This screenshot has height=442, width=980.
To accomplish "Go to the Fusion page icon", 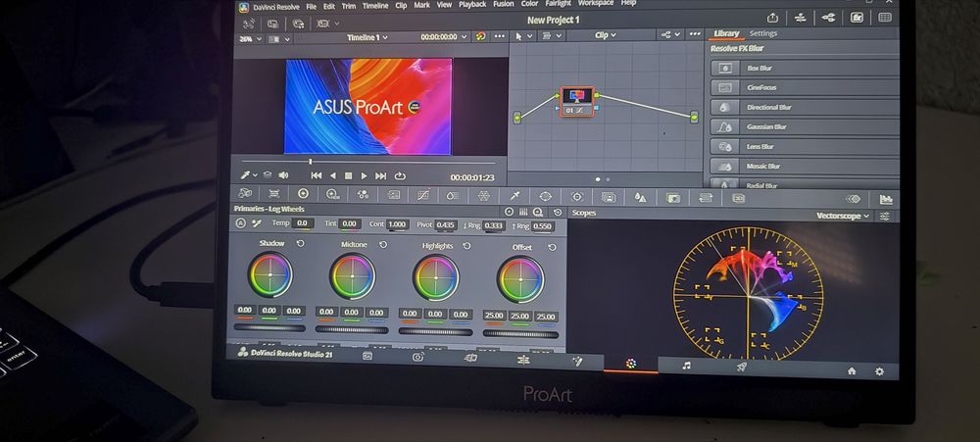I will 578,362.
